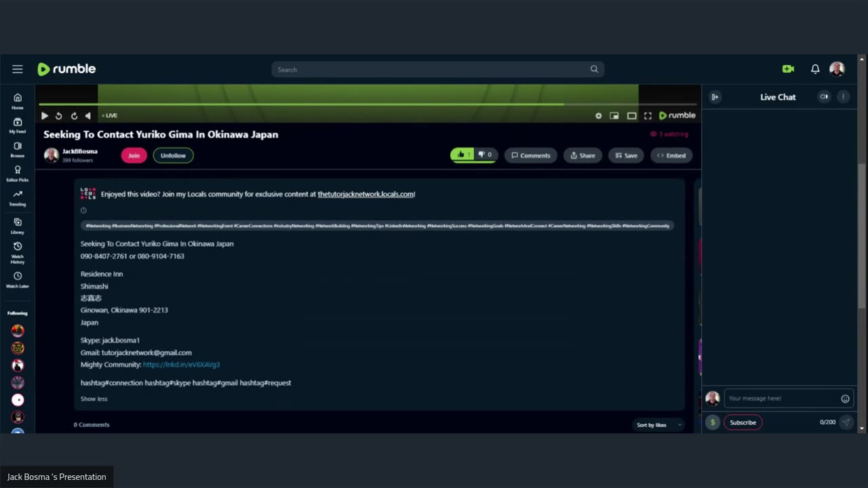Go to the Rumble logo homepage
This screenshot has width=868, height=488.
66,69
